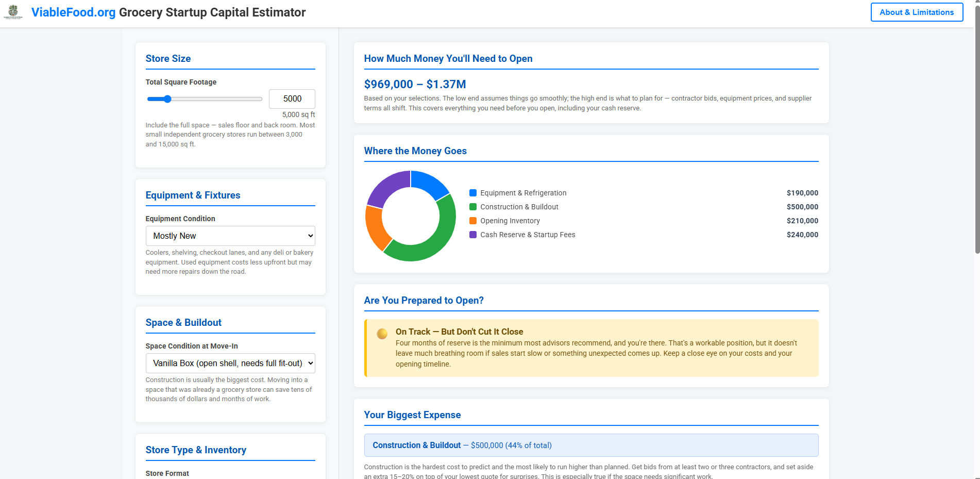
Task: Click the Space & Buildout section heading
Action: (183, 323)
